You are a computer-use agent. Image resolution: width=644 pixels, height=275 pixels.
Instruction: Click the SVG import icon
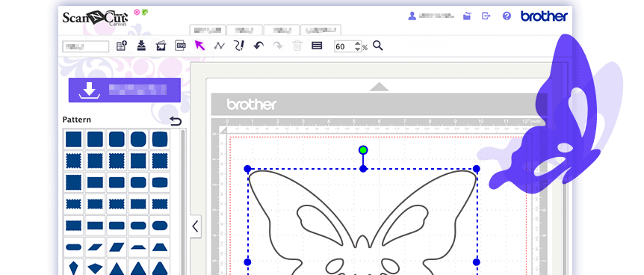click(180, 46)
